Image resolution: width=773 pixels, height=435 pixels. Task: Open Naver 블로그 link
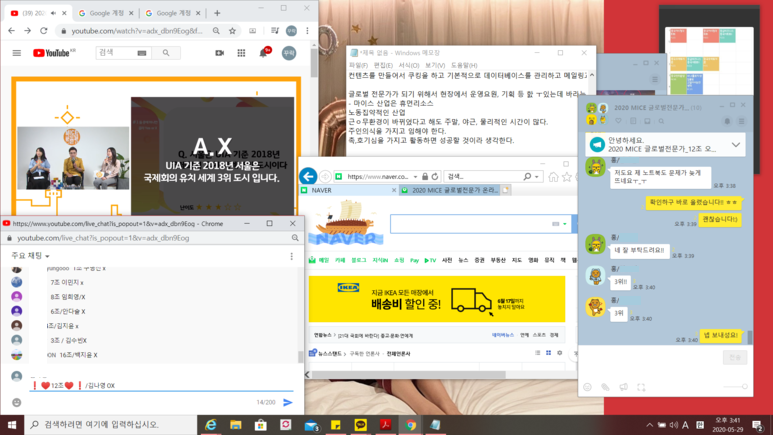(358, 260)
